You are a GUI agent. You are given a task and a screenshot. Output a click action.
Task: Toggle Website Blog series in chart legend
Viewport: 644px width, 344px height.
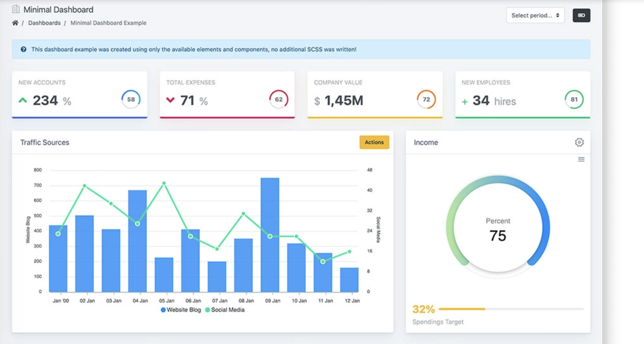pos(181,310)
